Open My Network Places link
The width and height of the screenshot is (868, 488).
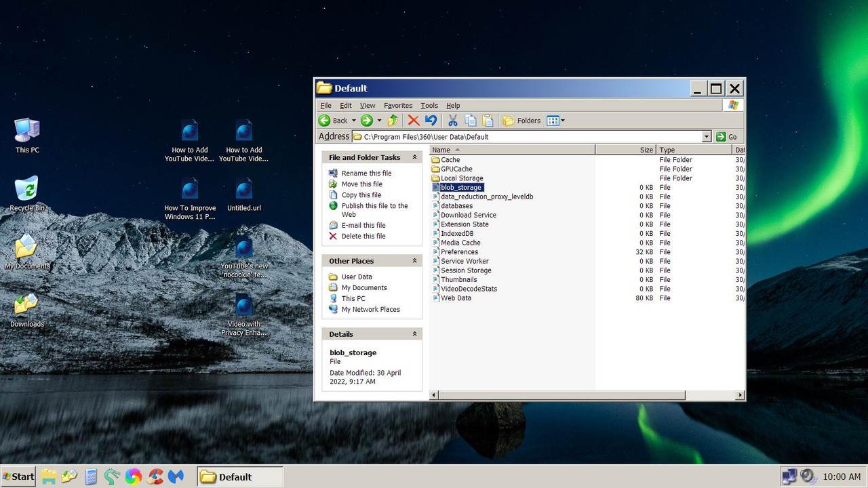click(371, 310)
